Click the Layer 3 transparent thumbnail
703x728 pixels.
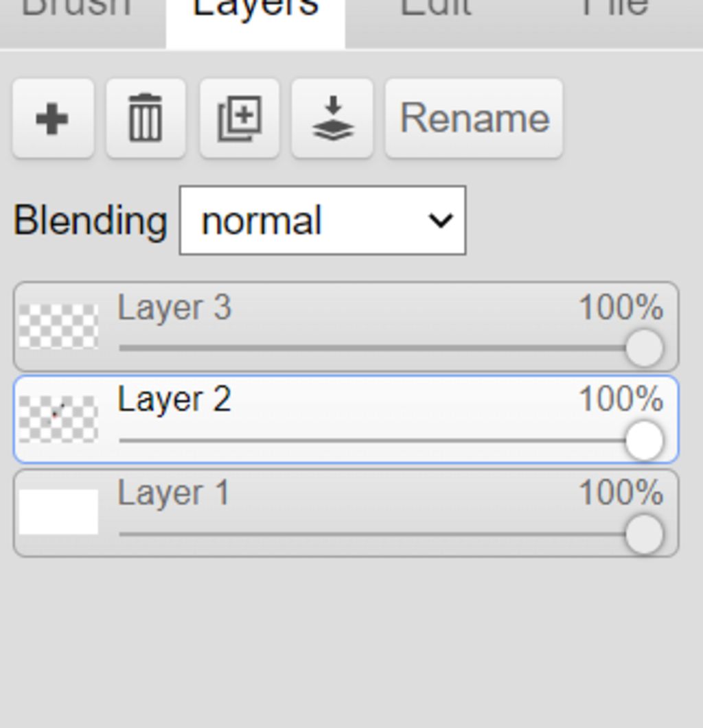click(58, 327)
